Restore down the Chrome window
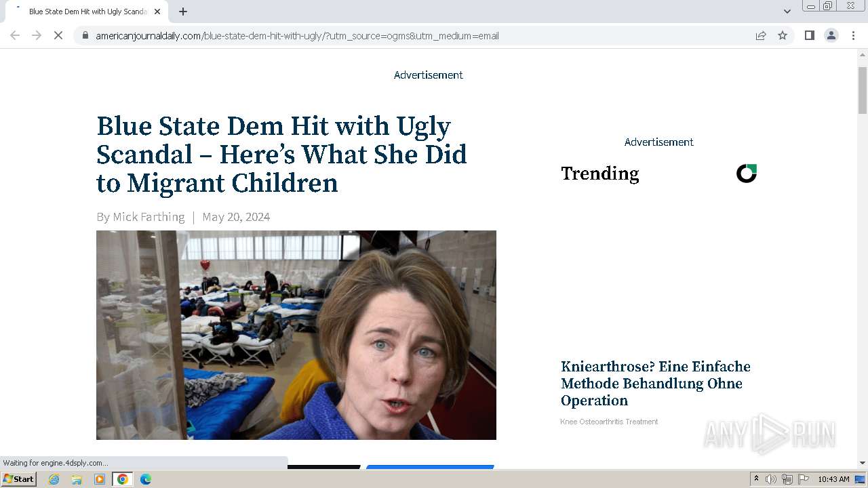The image size is (868, 488). pos(827,6)
